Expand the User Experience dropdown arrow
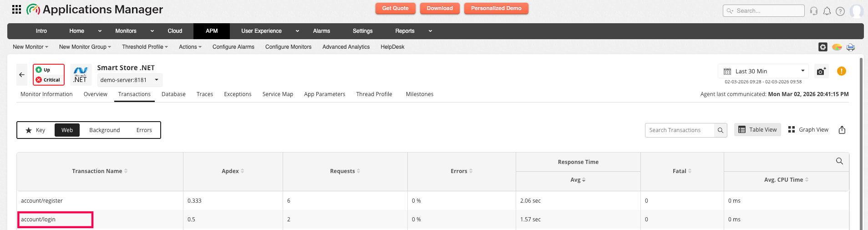The image size is (868, 230). (297, 31)
